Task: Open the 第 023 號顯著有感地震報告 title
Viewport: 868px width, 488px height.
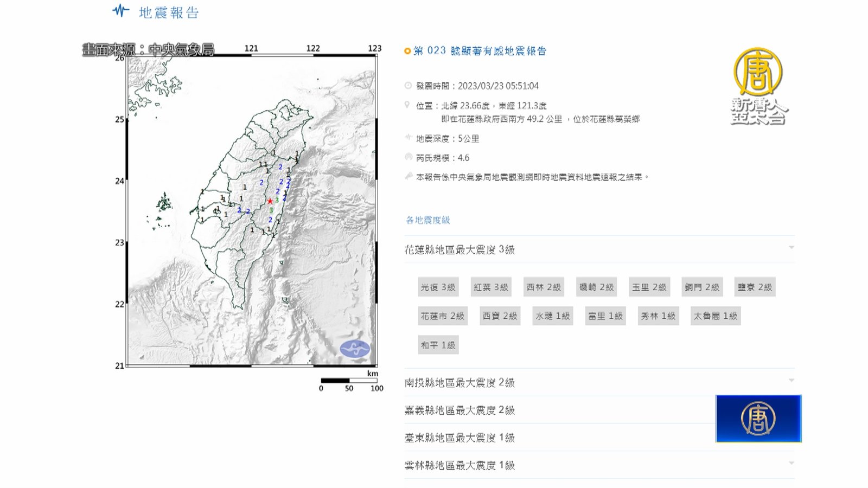Action: pyautogui.click(x=480, y=51)
